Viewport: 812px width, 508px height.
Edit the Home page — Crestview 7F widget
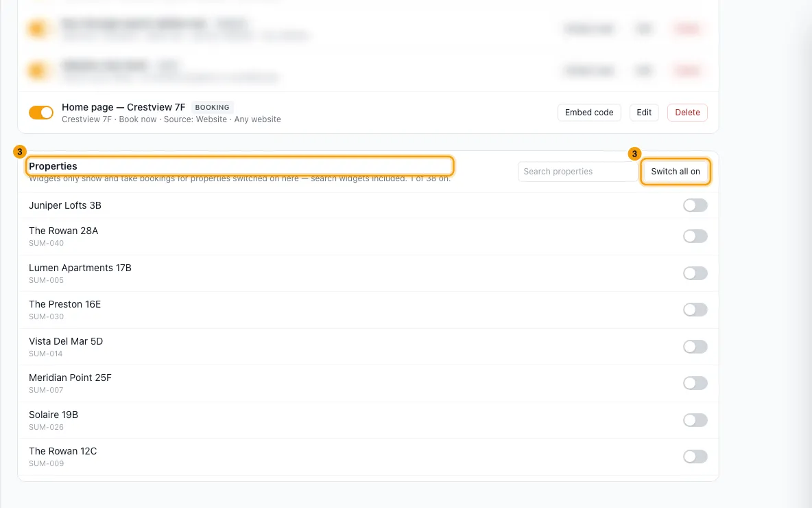[x=644, y=113]
